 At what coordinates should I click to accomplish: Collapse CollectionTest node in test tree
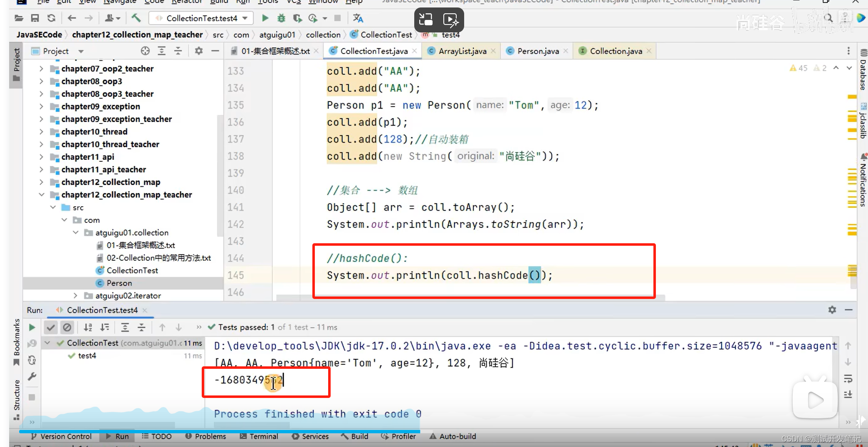tap(47, 343)
